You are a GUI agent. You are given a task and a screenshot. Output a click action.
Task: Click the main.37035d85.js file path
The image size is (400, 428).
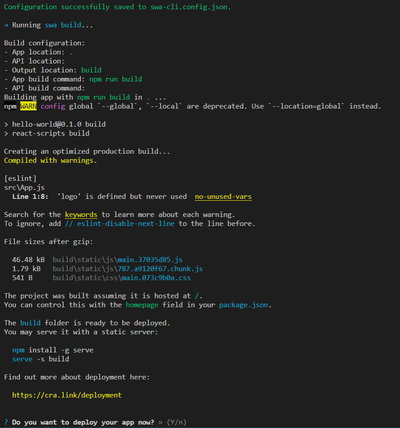(x=150, y=259)
